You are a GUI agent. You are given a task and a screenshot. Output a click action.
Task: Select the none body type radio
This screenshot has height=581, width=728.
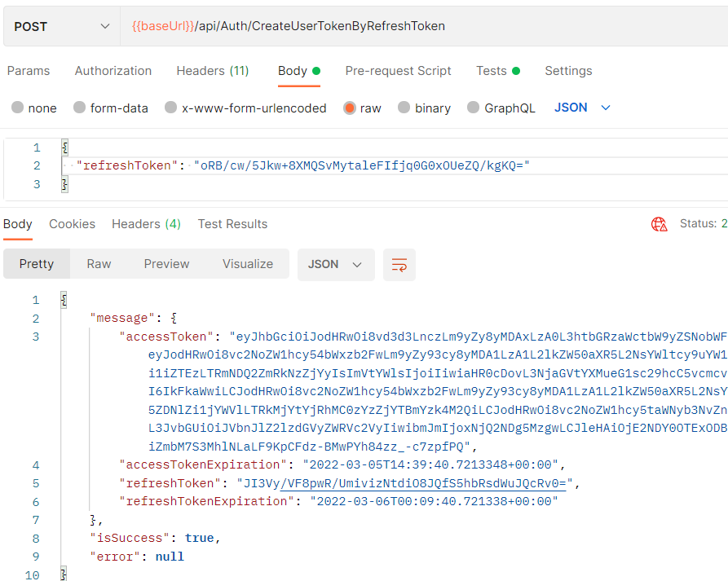pyautogui.click(x=18, y=108)
